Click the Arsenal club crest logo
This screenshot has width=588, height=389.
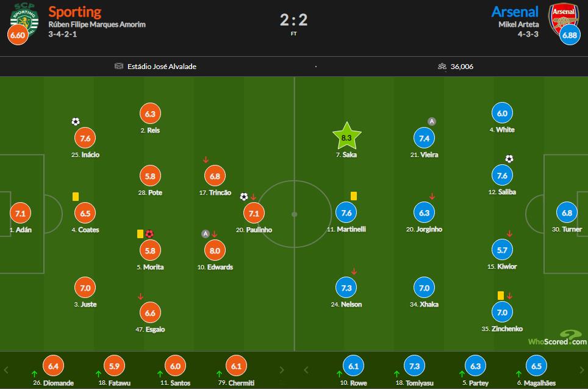pos(562,17)
